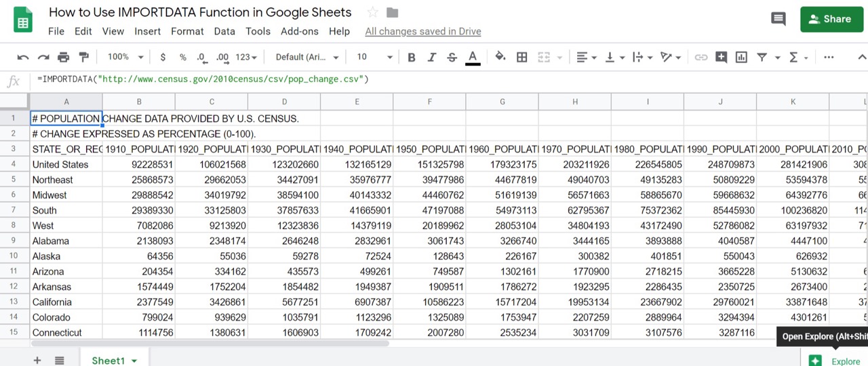Screen dimensions: 868x366
Task: Open the text wrapping dropdown
Action: pos(642,58)
